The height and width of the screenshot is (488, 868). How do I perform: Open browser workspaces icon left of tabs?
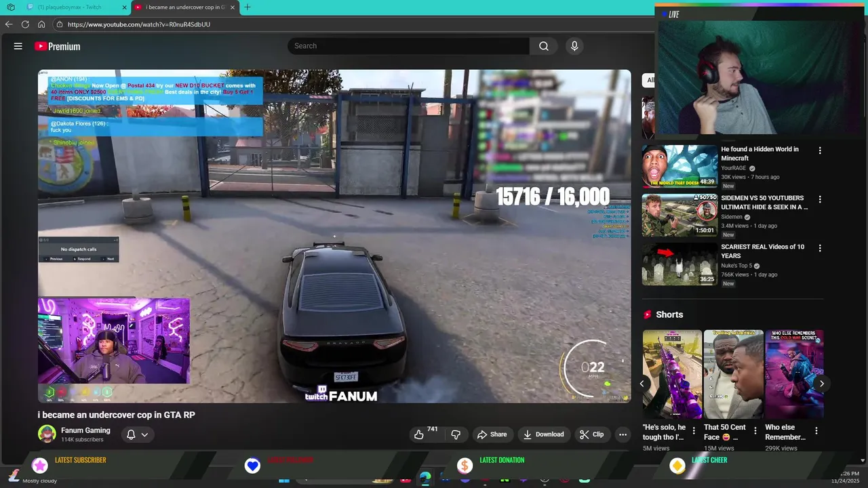tap(10, 7)
